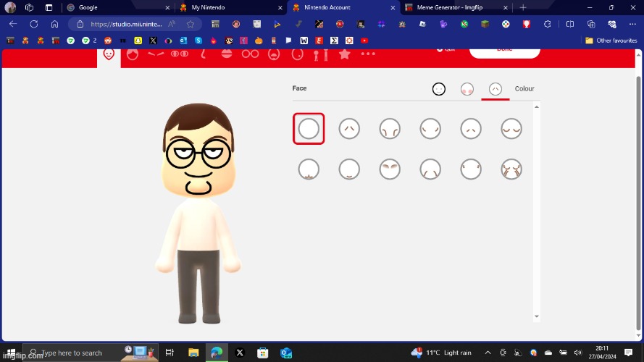Image resolution: width=644 pixels, height=362 pixels.
Task: Click the Done button
Action: [x=504, y=53]
